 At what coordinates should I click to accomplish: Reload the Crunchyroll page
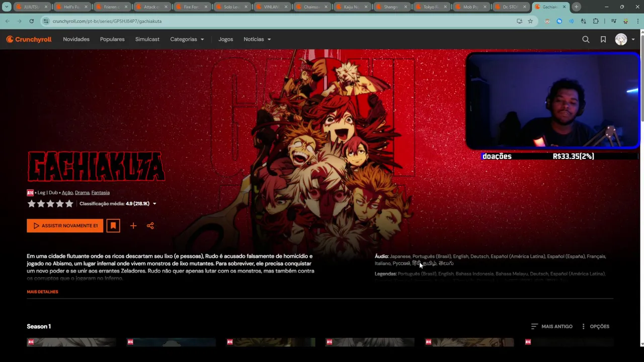click(32, 21)
